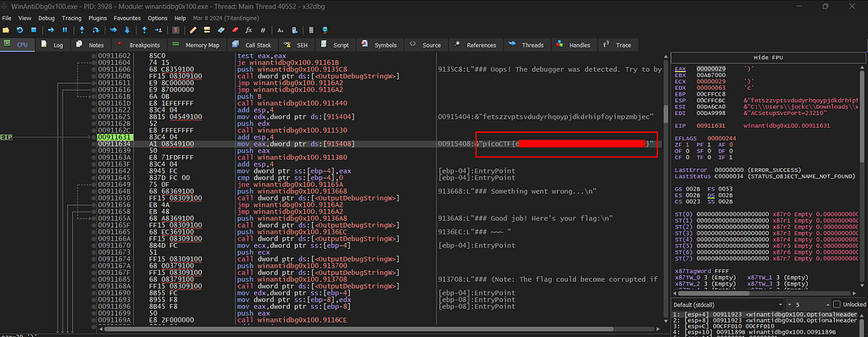Click the Labels tag toolbar icon
This screenshot has width=868, height=337.
[x=221, y=30]
